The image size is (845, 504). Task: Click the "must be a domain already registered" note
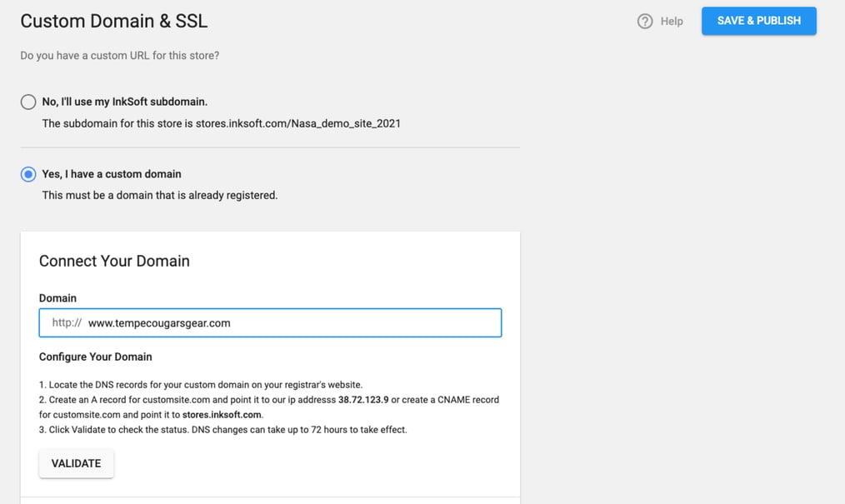(160, 195)
